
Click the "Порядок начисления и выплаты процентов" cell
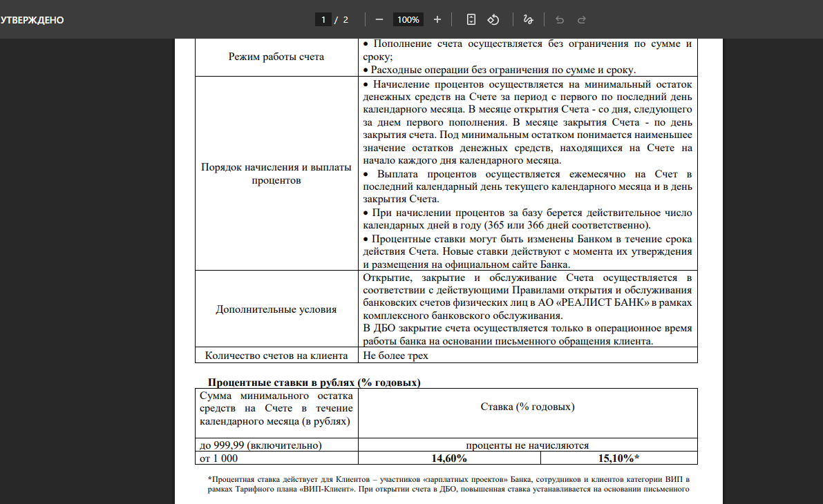[276, 174]
